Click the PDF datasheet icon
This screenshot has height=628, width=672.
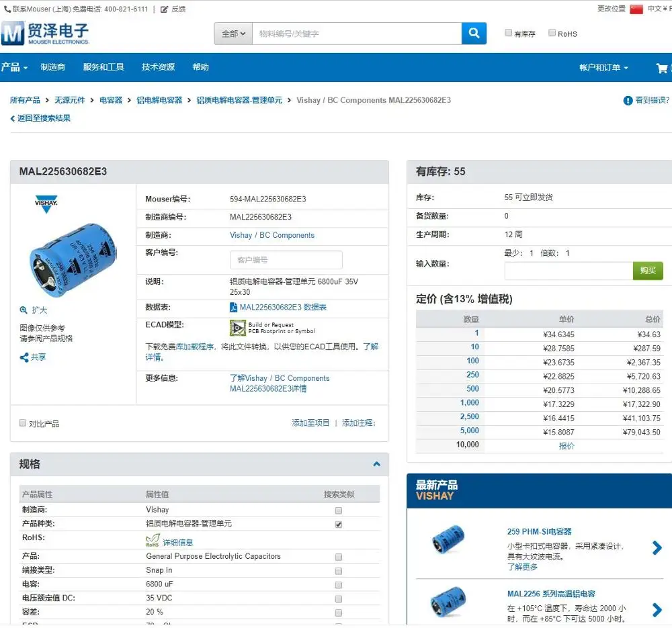233,307
